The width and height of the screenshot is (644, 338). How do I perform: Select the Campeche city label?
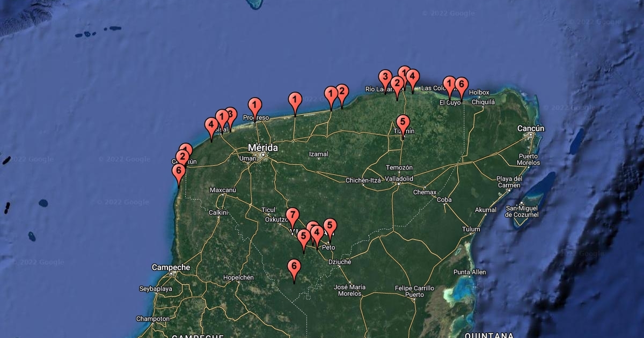coord(171,267)
